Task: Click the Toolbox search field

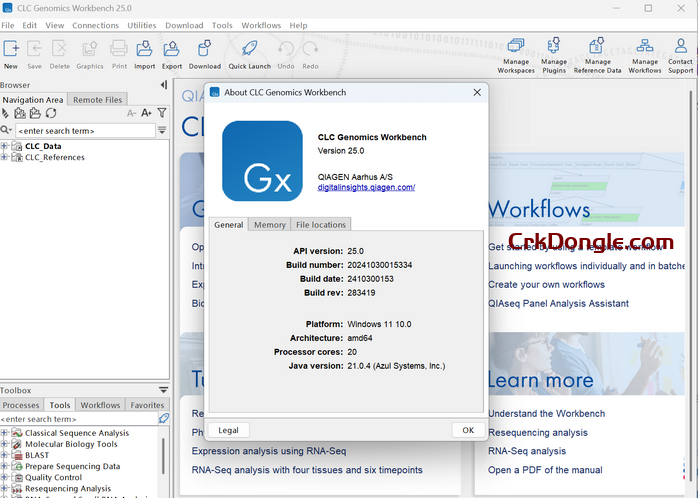Action: (79, 419)
